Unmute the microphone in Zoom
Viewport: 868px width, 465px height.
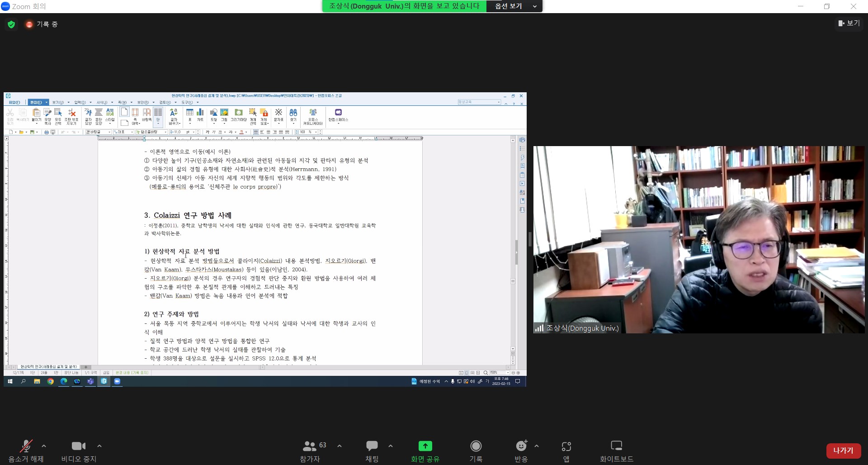tap(26, 451)
